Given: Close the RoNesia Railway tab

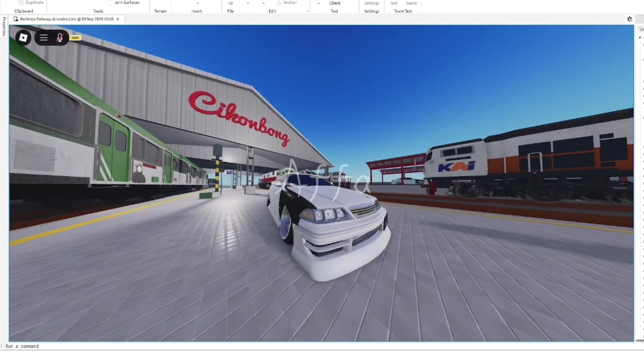Looking at the screenshot, I should (118, 19).
